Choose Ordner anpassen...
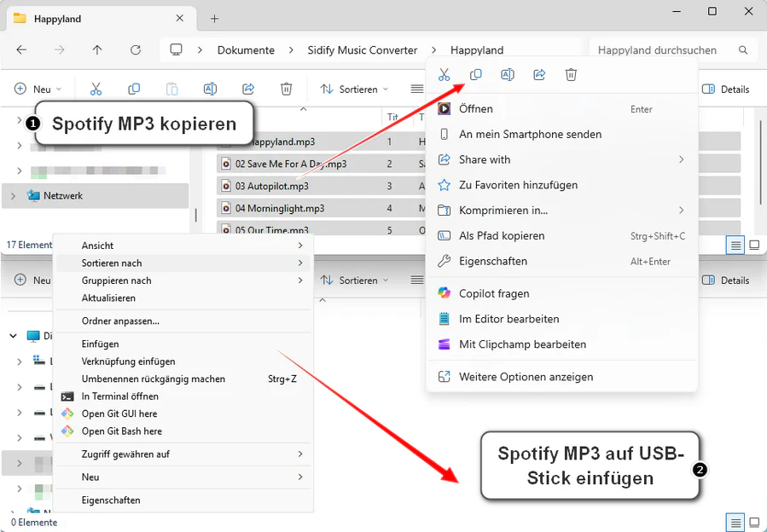Viewport: 767px width, 532px height. click(183, 321)
